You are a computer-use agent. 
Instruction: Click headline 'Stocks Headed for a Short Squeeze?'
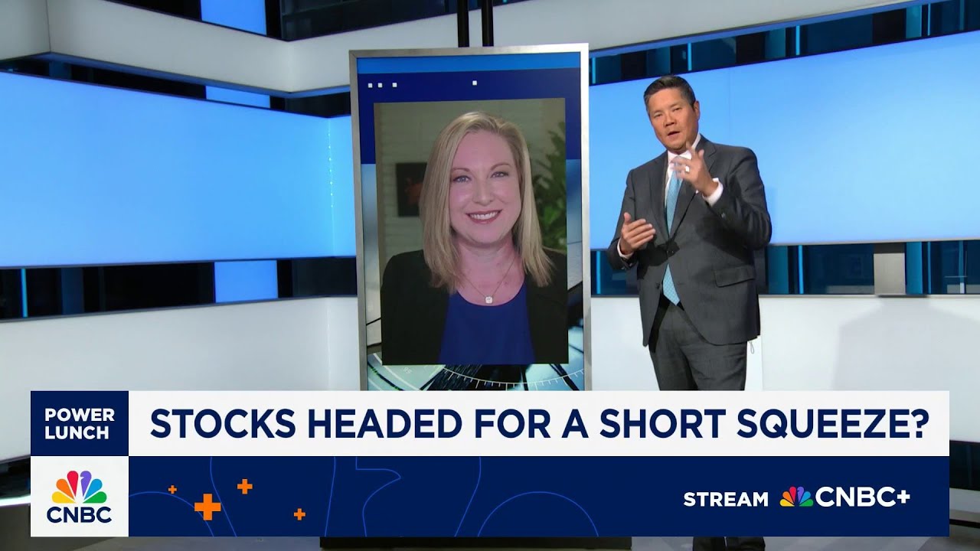[540, 423]
